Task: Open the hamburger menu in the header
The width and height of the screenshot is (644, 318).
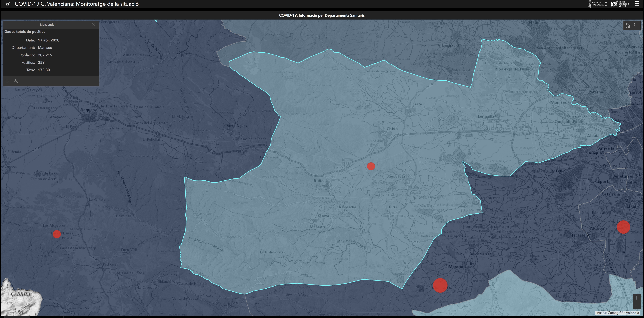Action: [637, 4]
